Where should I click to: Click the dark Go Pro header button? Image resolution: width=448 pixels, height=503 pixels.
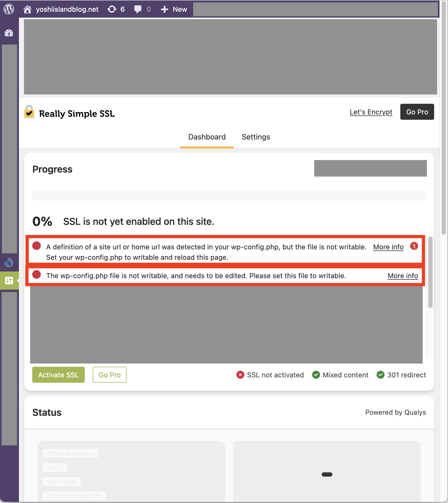tap(417, 112)
